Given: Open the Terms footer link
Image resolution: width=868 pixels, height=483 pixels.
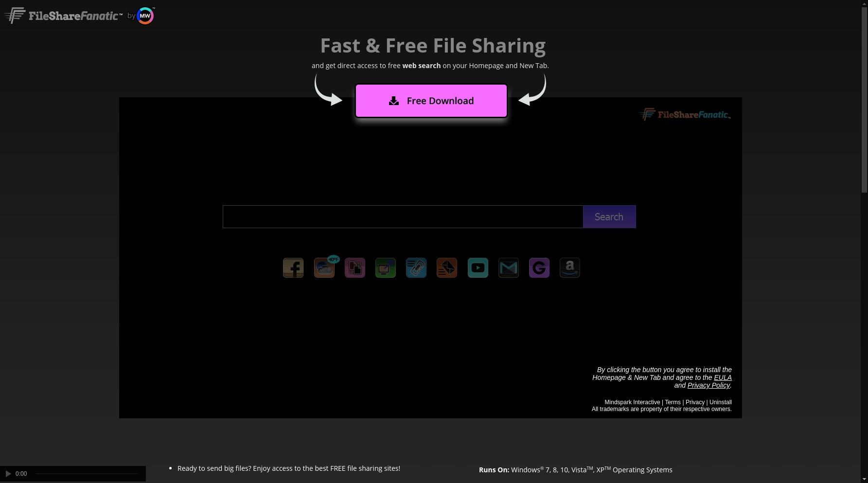Looking at the screenshot, I should pyautogui.click(x=673, y=402).
